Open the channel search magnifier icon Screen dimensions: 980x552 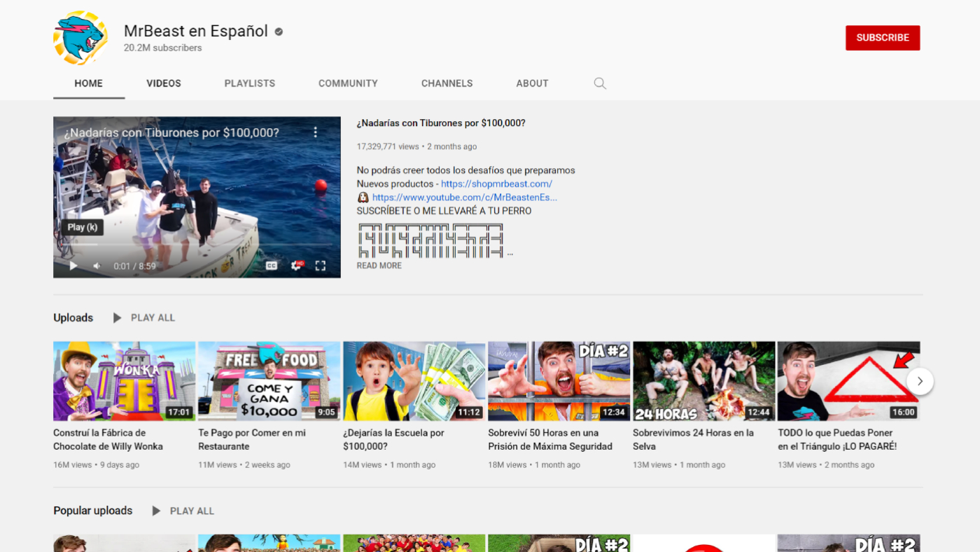tap(600, 83)
